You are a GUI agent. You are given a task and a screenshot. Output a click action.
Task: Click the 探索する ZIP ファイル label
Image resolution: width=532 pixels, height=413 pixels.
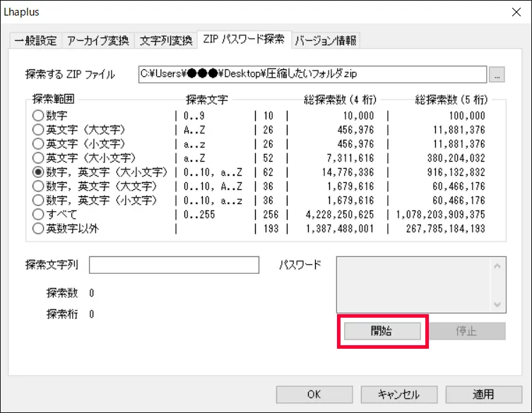[x=70, y=74]
